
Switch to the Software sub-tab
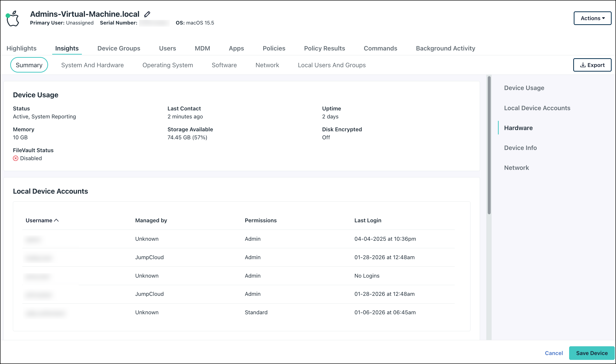[224, 65]
